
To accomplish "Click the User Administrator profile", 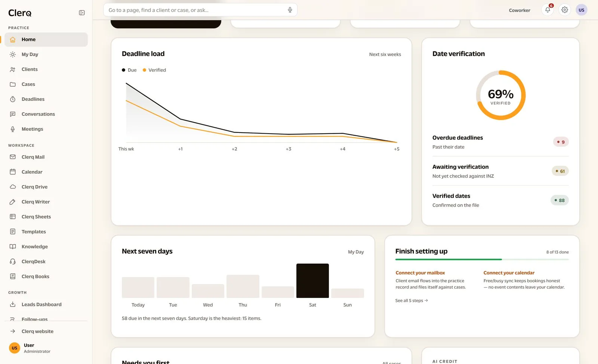I will point(46,348).
